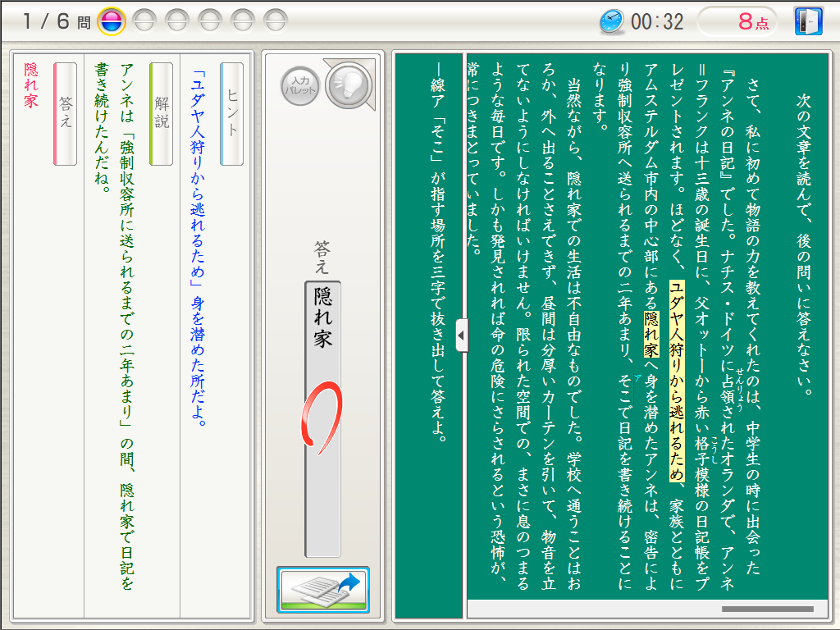
Task: Select the fourth question progress circle
Action: coord(210,21)
